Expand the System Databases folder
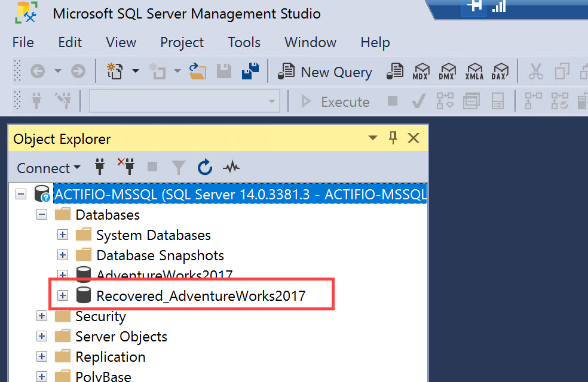Image resolution: width=588 pixels, height=382 pixels. pyautogui.click(x=63, y=235)
